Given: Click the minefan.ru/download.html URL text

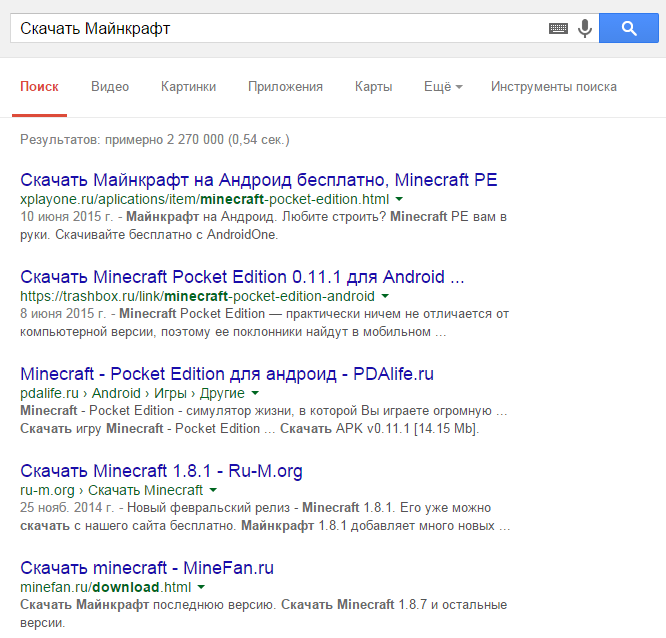Looking at the screenshot, I should coord(105,587).
